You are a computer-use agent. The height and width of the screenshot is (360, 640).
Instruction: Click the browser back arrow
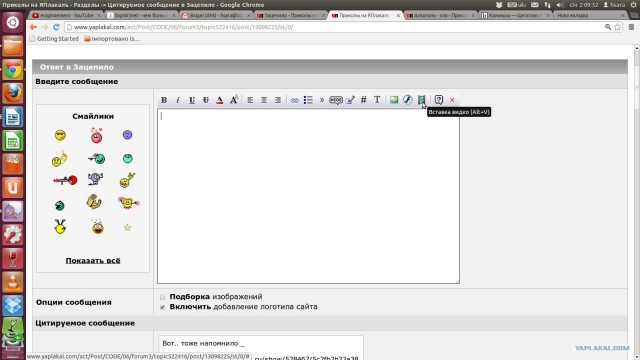click(33, 27)
